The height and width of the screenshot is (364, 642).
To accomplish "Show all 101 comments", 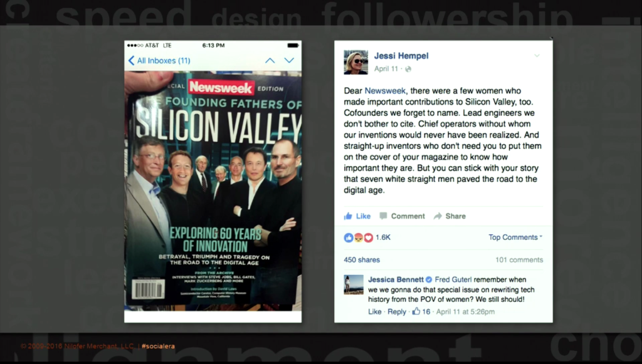I will 519,260.
